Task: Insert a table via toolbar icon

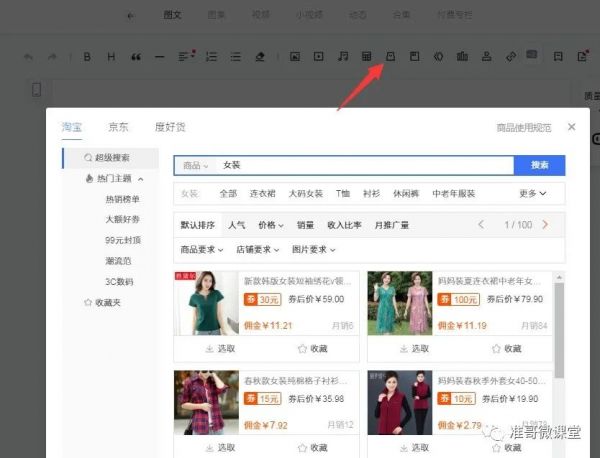Action: [367, 57]
